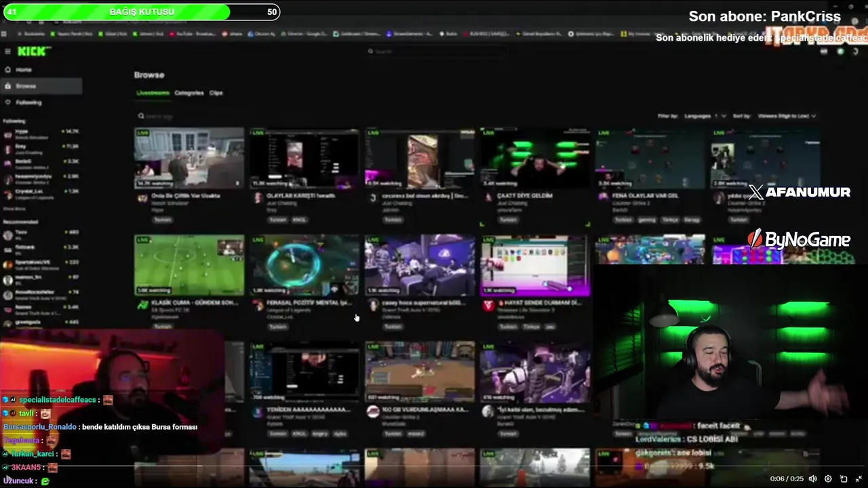Open the Languages filter dropdown
This screenshot has width=868, height=488.
coord(705,116)
